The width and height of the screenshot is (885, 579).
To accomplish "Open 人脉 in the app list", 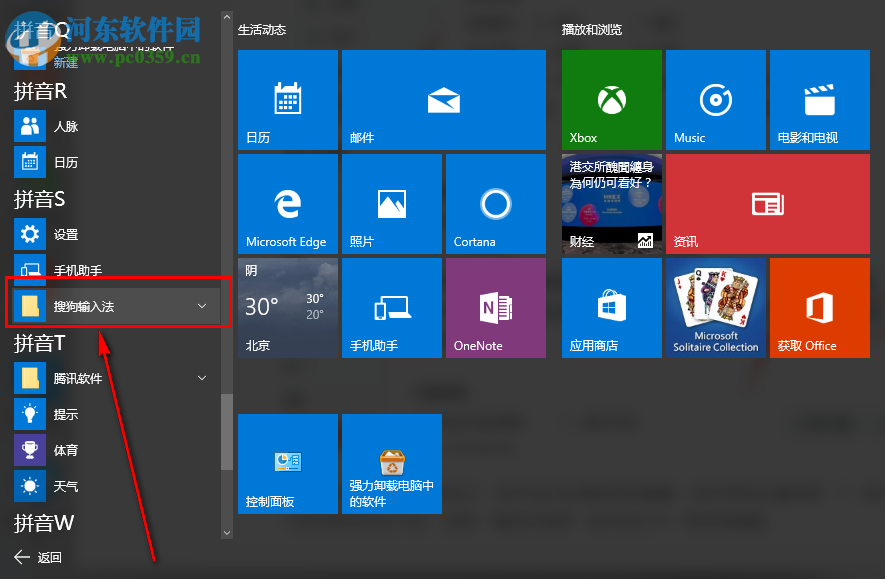I will pyautogui.click(x=116, y=126).
